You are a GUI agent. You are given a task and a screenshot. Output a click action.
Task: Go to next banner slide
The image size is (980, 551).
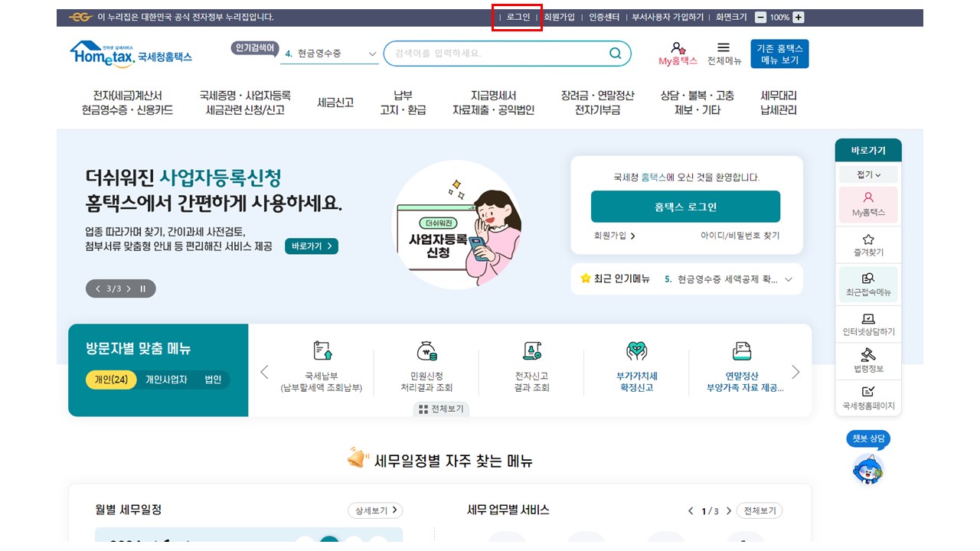129,289
